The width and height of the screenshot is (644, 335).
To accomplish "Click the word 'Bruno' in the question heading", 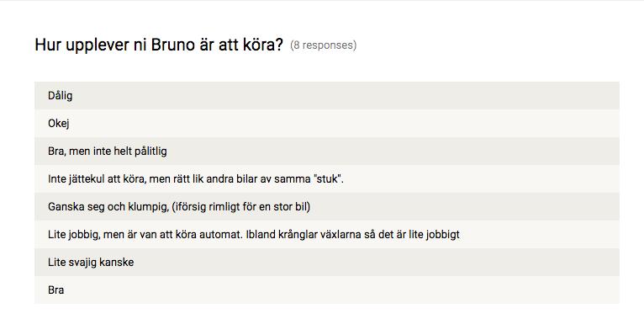I will click(173, 45).
